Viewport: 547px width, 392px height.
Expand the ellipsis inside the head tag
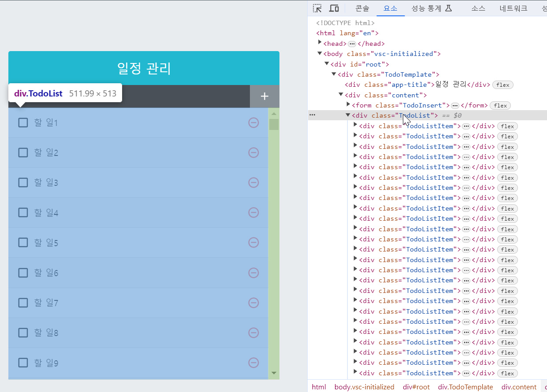click(352, 44)
